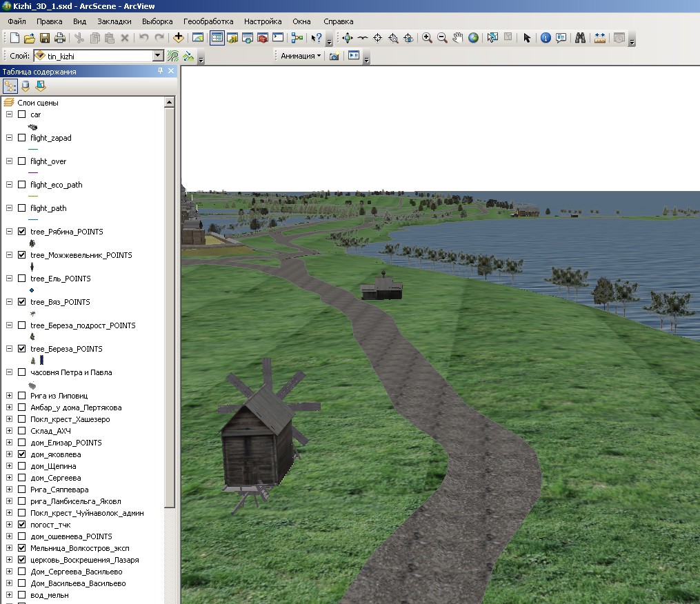Open the Find binoculars tool
This screenshot has height=604, width=700.
coord(580,38)
